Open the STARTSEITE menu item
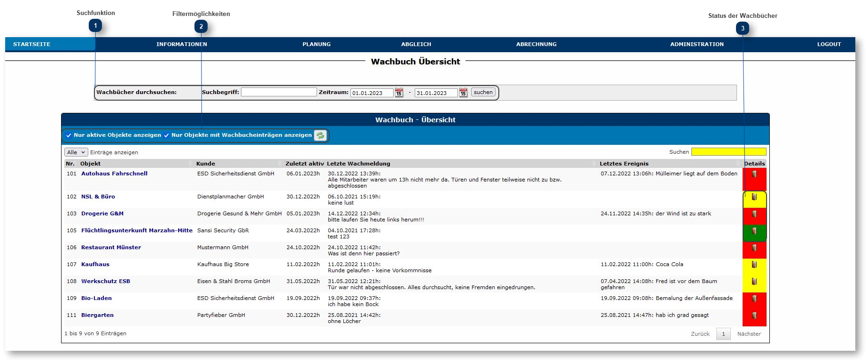Screen dimensions: 868x363 (31, 44)
